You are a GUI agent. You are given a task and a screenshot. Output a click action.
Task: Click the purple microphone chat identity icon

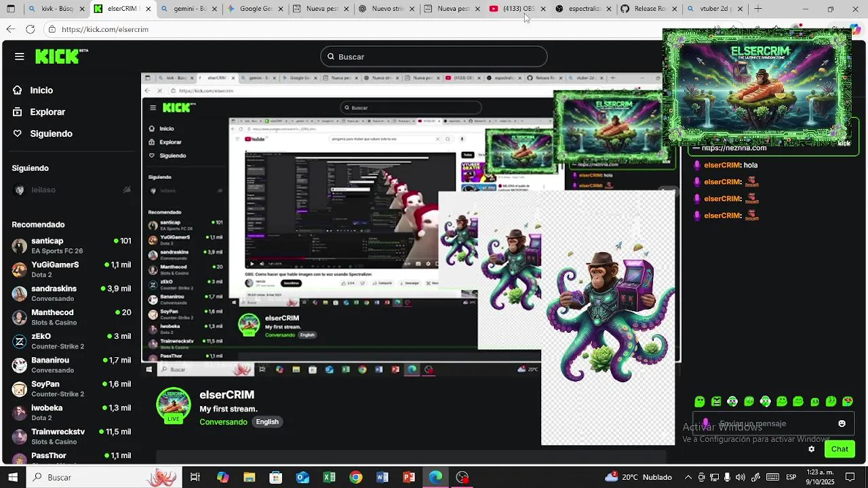coord(705,424)
